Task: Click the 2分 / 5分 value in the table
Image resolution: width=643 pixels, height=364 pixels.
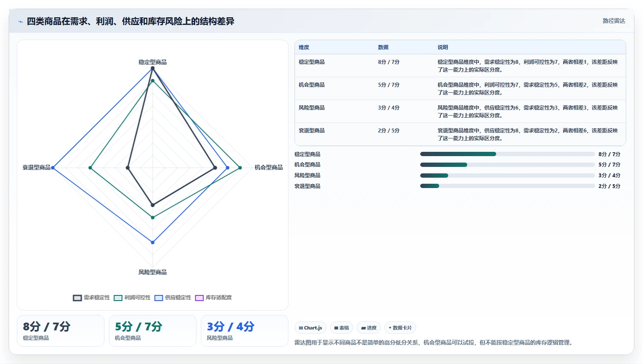Action: pos(389,131)
